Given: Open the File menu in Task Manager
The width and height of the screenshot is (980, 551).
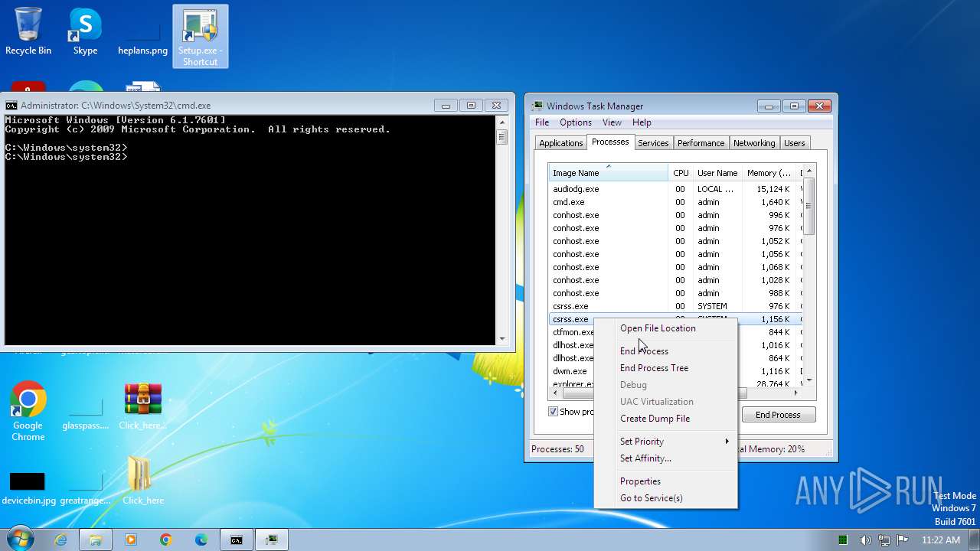Looking at the screenshot, I should [x=542, y=122].
